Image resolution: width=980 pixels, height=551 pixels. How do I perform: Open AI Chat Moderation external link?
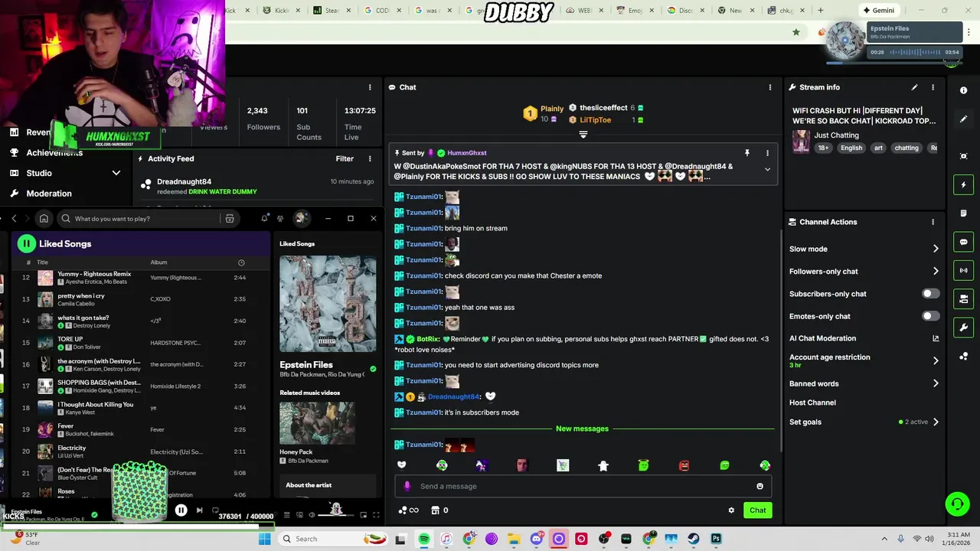coord(936,338)
